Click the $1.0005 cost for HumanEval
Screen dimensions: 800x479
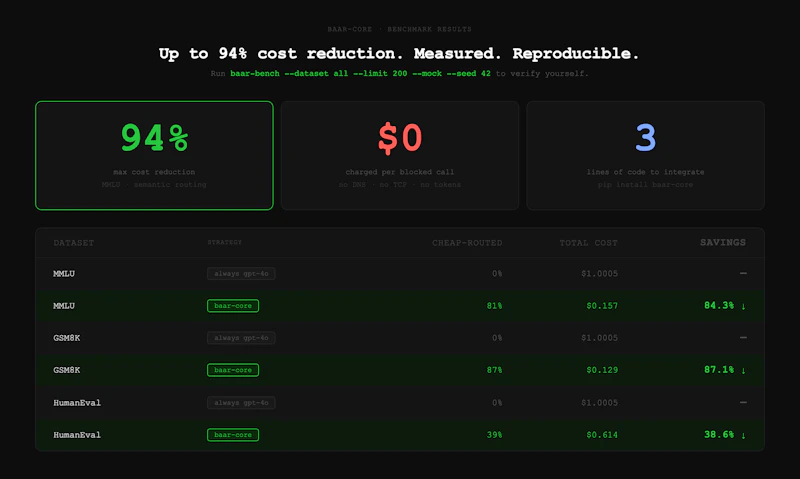(x=599, y=403)
